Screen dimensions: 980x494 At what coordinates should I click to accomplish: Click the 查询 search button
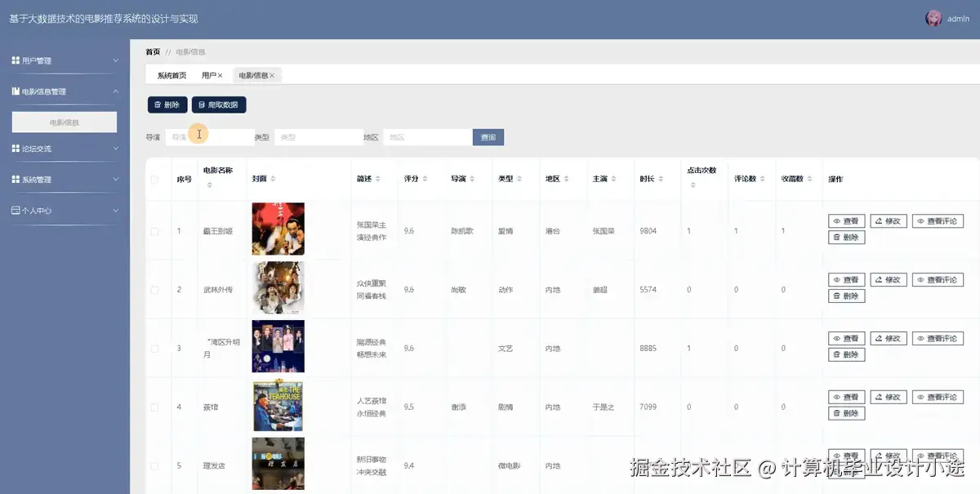488,136
